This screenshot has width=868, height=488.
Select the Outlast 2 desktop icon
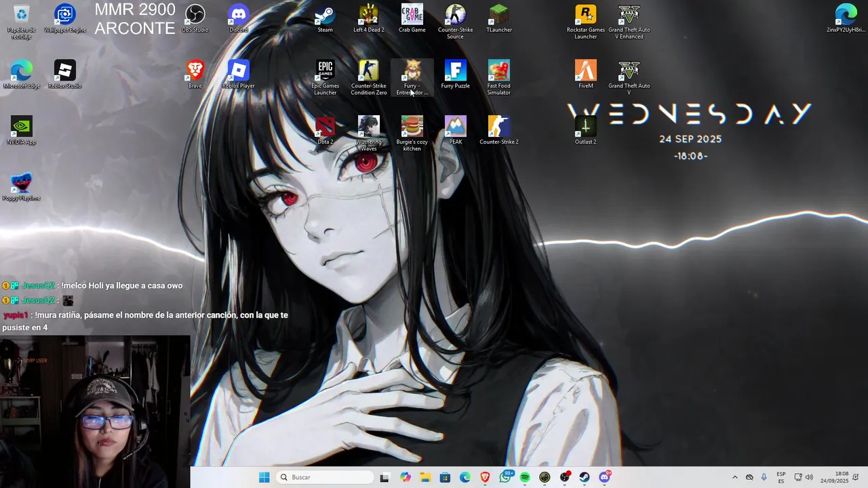[x=586, y=131]
